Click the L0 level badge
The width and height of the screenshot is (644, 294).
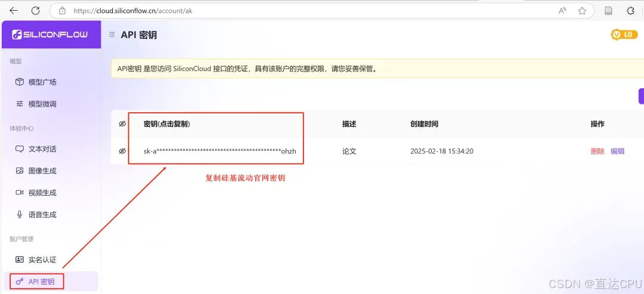[624, 35]
